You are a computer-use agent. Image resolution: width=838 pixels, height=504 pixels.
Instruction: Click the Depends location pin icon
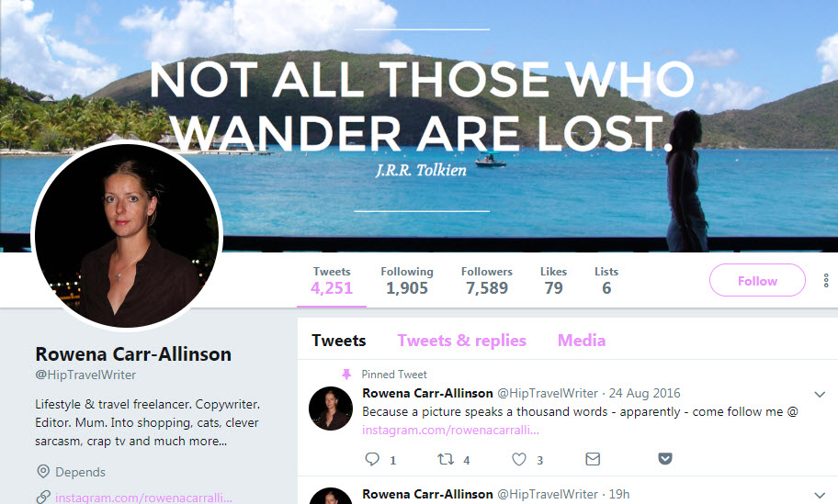click(43, 472)
